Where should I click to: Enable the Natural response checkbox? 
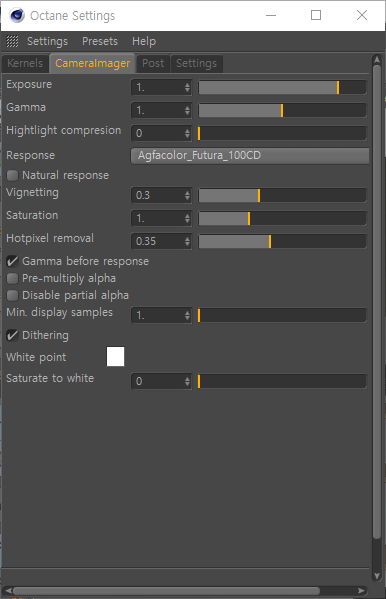[x=13, y=175]
